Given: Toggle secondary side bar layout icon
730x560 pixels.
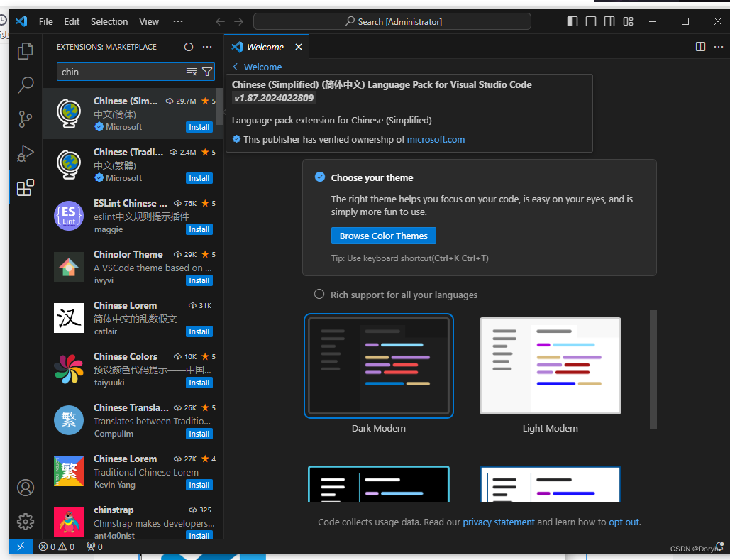Looking at the screenshot, I should pyautogui.click(x=609, y=21).
